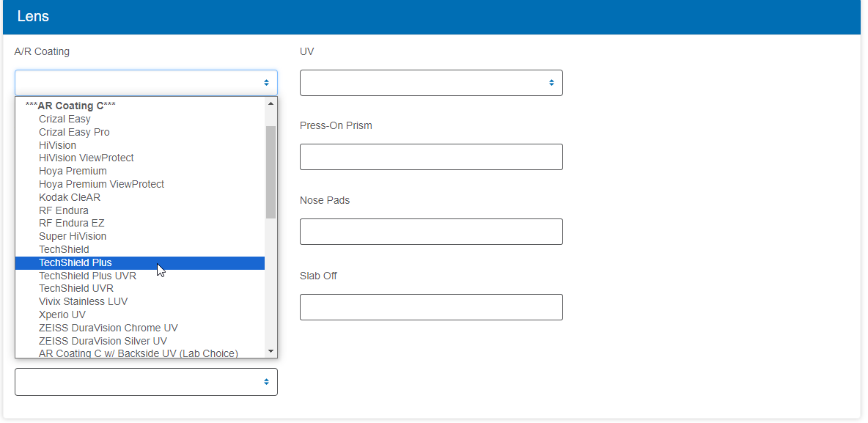Click the Slab Off label

coord(318,276)
